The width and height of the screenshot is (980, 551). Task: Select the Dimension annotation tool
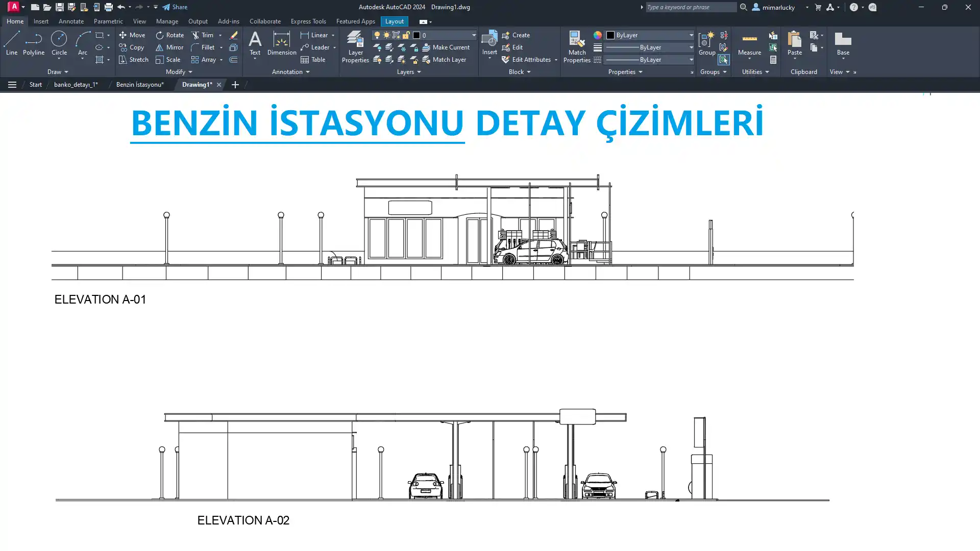[x=282, y=43]
